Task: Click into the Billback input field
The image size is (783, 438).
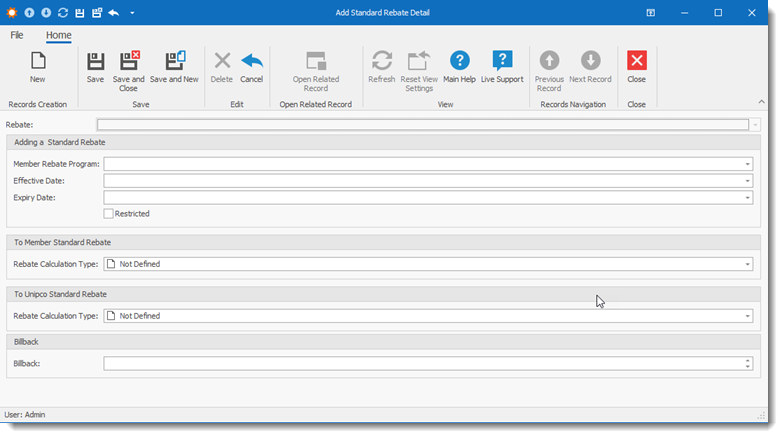Action: (420, 363)
